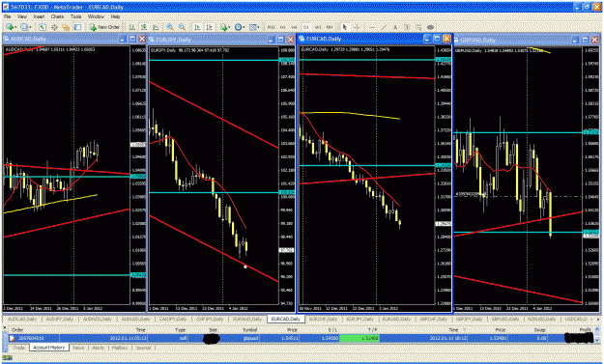Select the horizontal line drawing tool
Image resolution: width=604 pixels, height=364 pixels.
(x=372, y=27)
